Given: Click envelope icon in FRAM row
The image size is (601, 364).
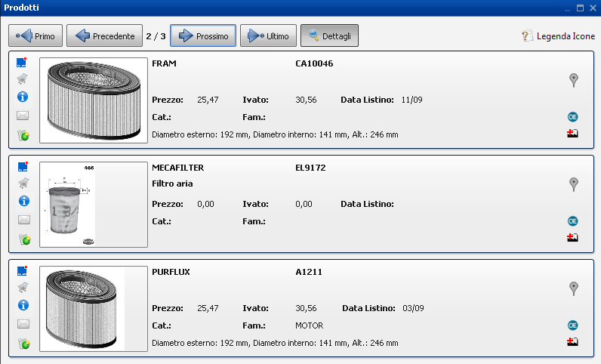Looking at the screenshot, I should coord(23,115).
